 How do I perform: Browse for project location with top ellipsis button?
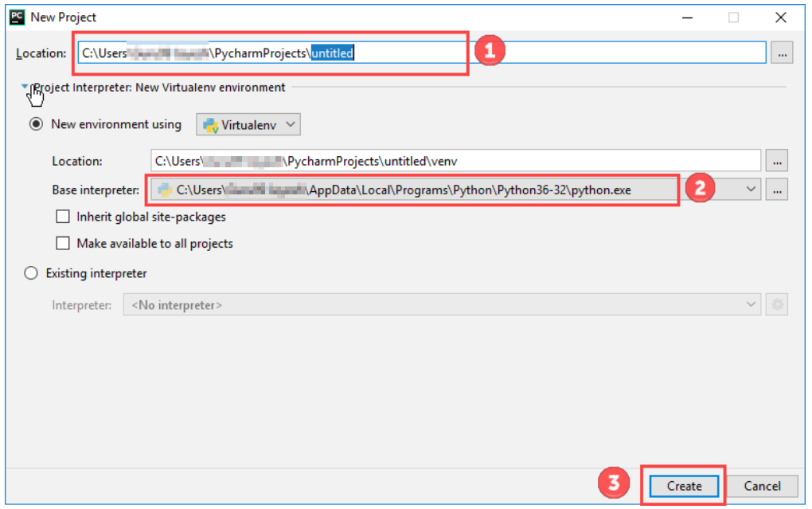[x=782, y=53]
